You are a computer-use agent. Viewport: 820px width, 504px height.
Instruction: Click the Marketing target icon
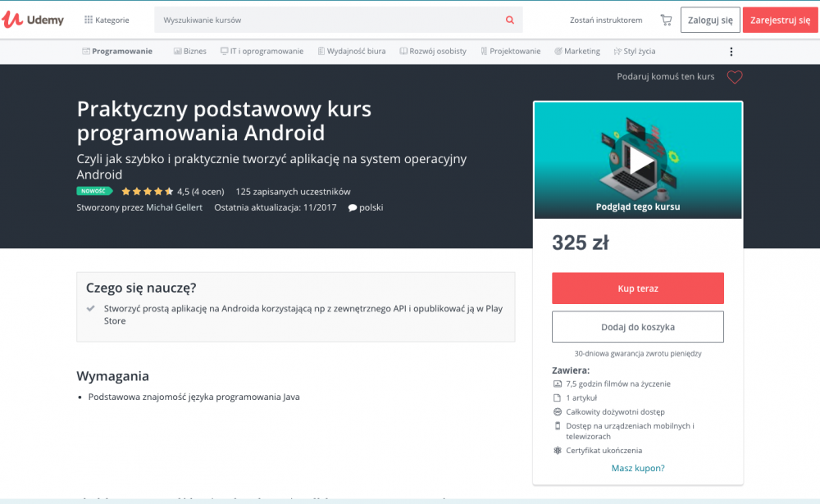point(558,52)
